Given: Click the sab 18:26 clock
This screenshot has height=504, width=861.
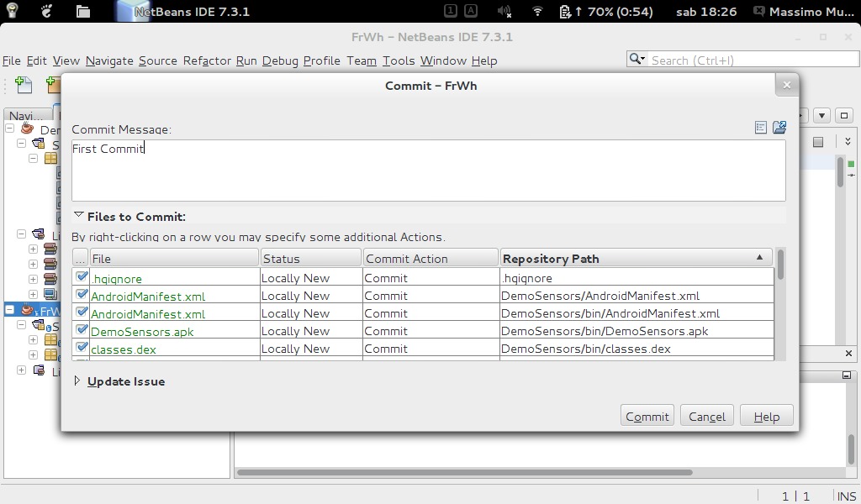Looking at the screenshot, I should (706, 12).
